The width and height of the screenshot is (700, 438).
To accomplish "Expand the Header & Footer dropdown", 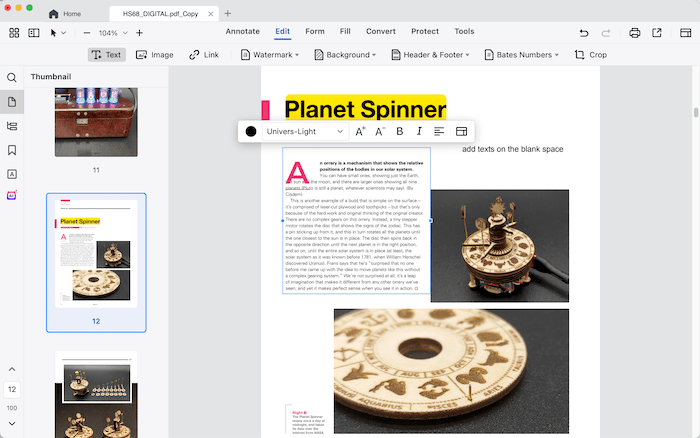I will tap(434, 55).
